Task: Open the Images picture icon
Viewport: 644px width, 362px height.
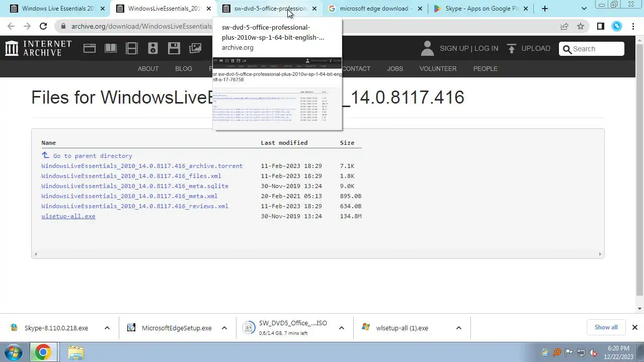Action: tap(195, 48)
